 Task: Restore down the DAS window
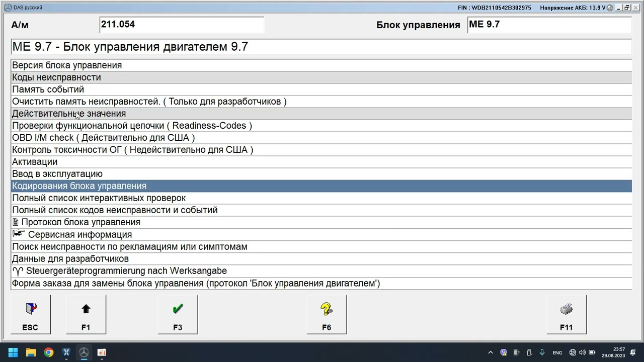pos(627,8)
